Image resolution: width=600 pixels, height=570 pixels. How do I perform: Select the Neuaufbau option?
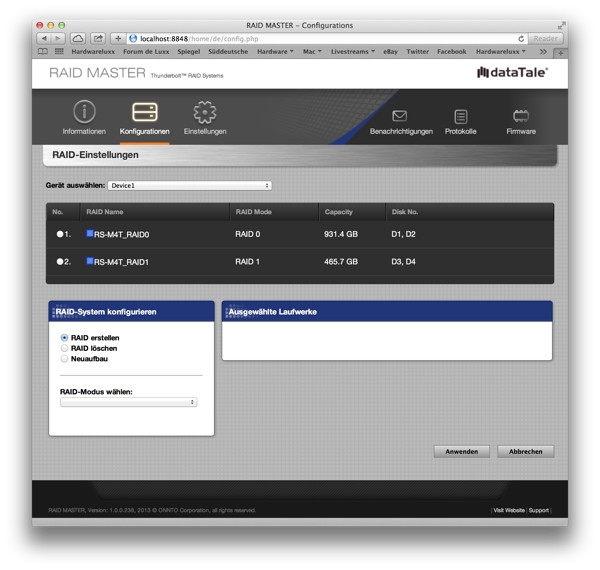(64, 358)
